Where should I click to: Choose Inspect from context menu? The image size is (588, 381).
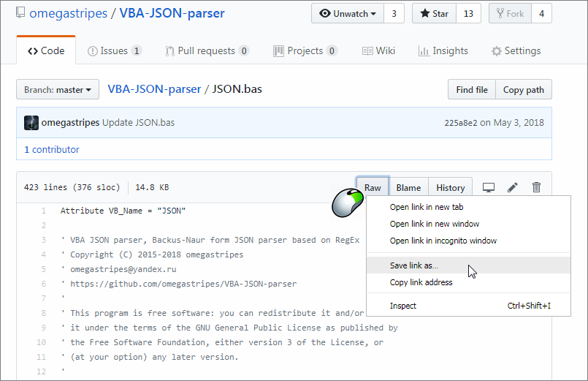point(468,306)
